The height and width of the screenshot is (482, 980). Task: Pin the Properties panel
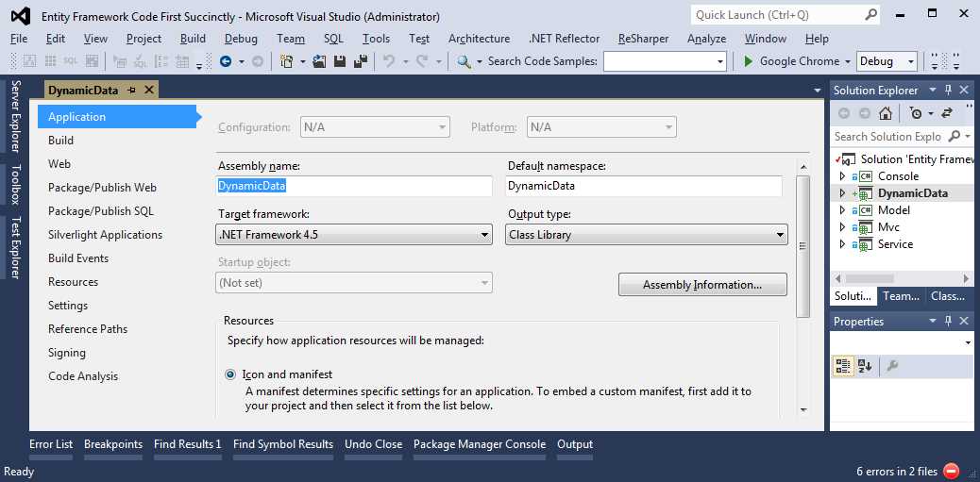pos(948,321)
